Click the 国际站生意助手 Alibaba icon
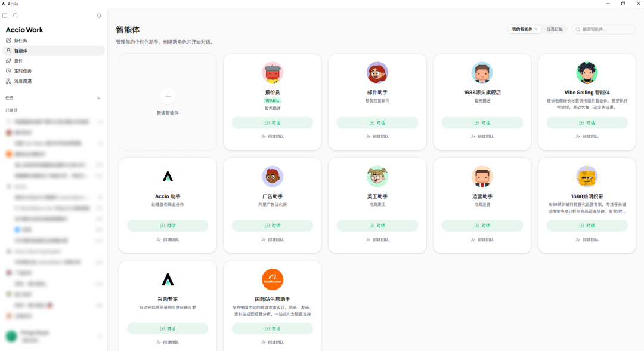Image resolution: width=644 pixels, height=351 pixels. click(x=273, y=279)
